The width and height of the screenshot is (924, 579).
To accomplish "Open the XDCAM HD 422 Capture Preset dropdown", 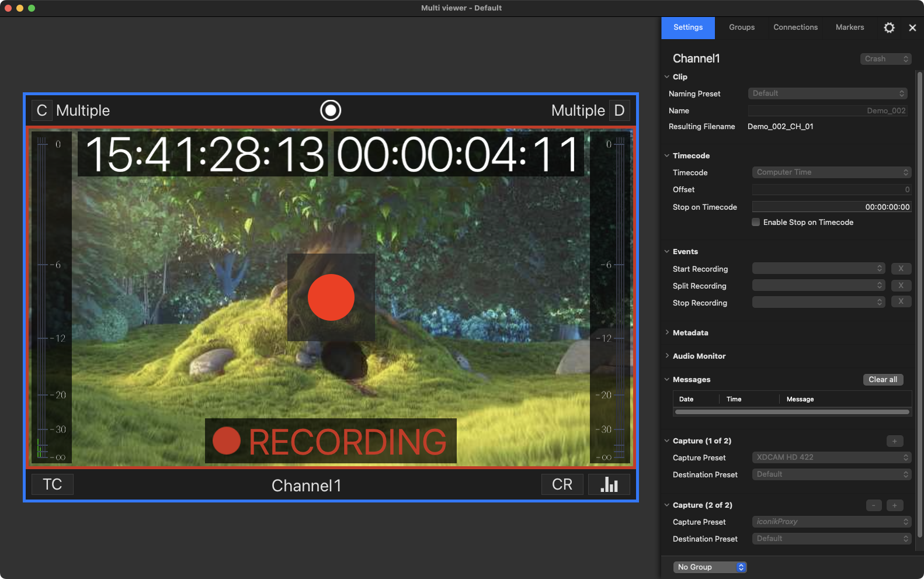I will click(832, 457).
